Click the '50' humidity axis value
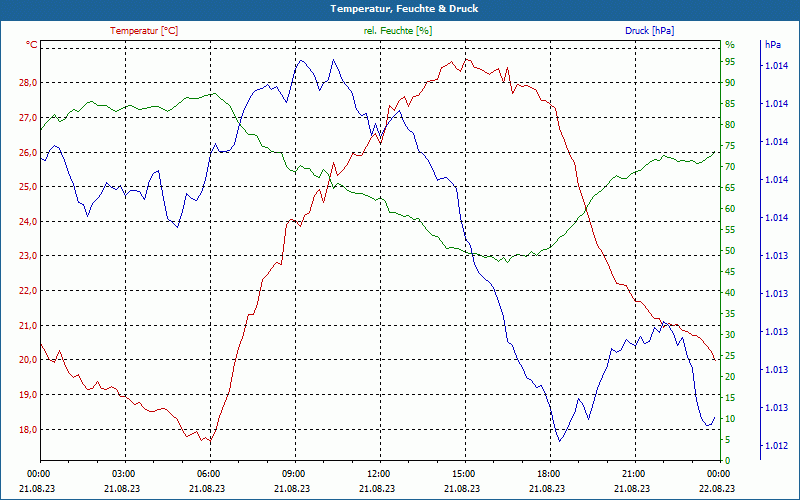 tap(730, 251)
